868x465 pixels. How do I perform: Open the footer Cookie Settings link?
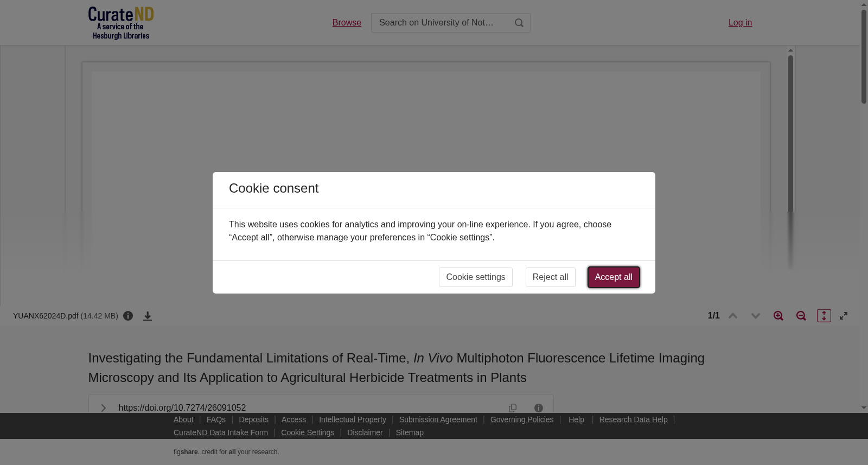click(308, 432)
